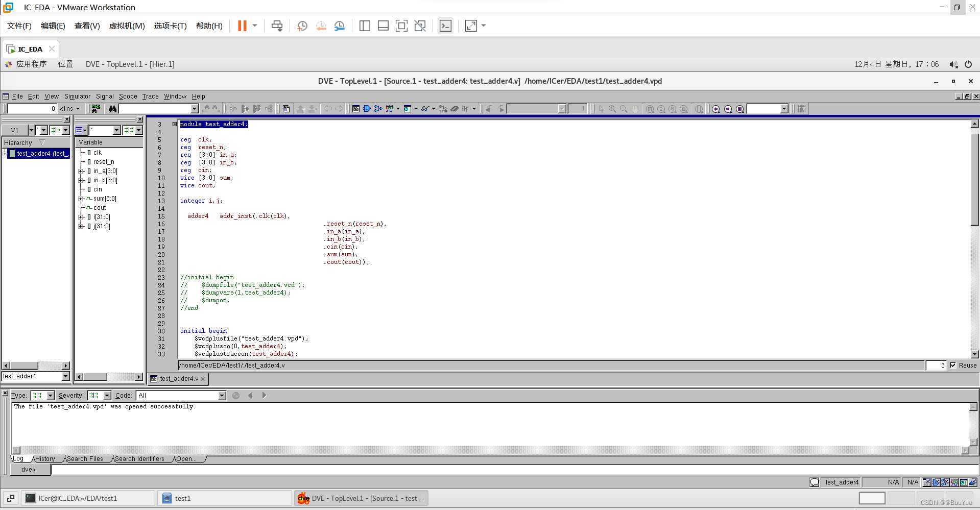Open the Type filter dropdown in the log panel

(50, 396)
